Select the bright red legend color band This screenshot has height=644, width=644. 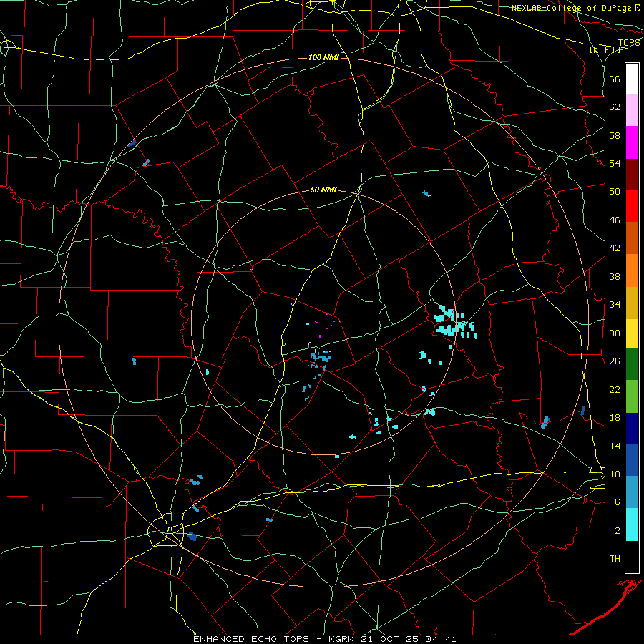(x=632, y=206)
